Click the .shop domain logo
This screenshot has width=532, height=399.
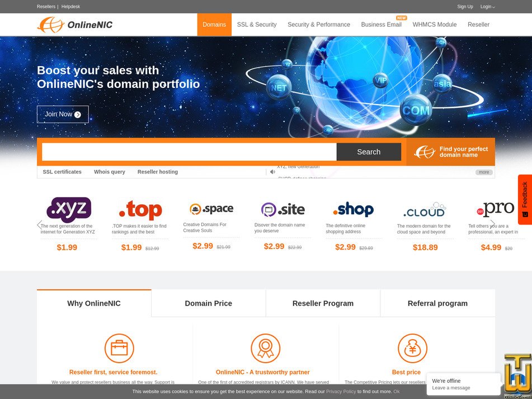pos(353,209)
